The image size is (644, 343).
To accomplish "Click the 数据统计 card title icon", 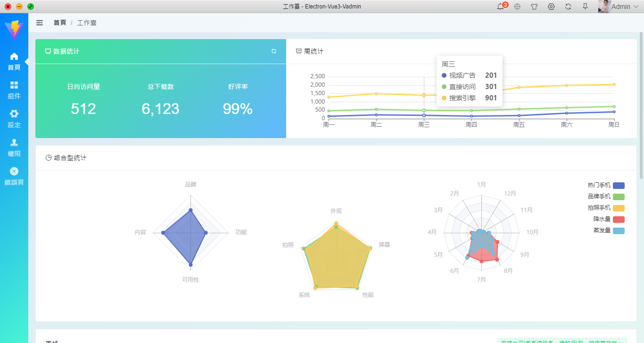I will [x=48, y=51].
